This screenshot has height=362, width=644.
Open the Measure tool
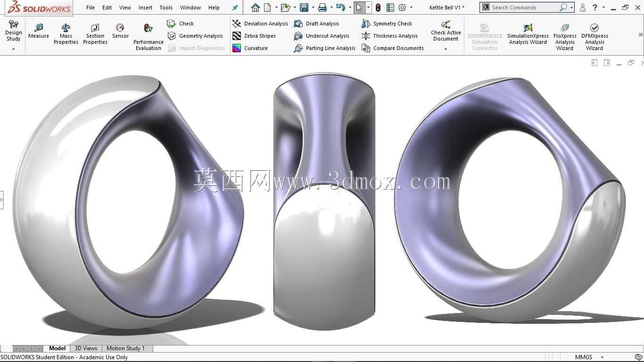click(x=39, y=31)
